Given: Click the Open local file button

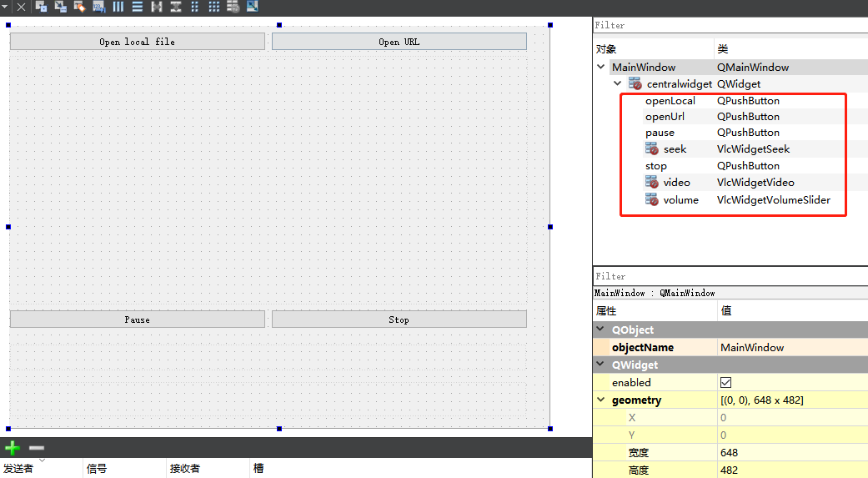Looking at the screenshot, I should tap(138, 42).
